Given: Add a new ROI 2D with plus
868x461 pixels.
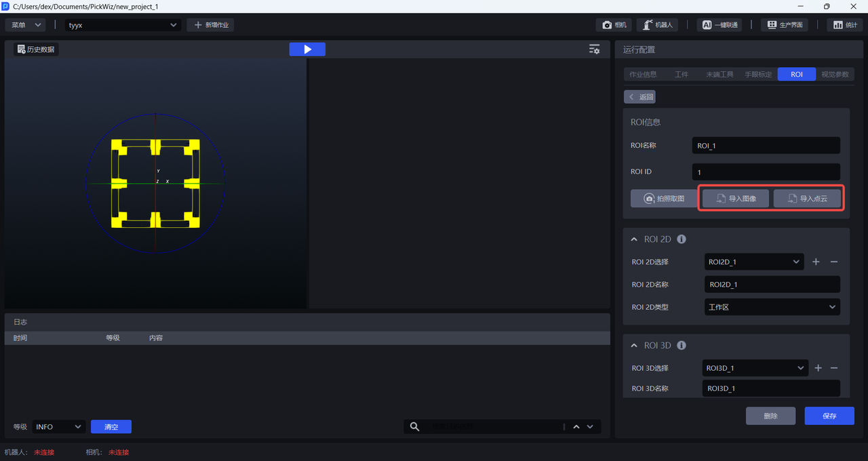Looking at the screenshot, I should [816, 262].
